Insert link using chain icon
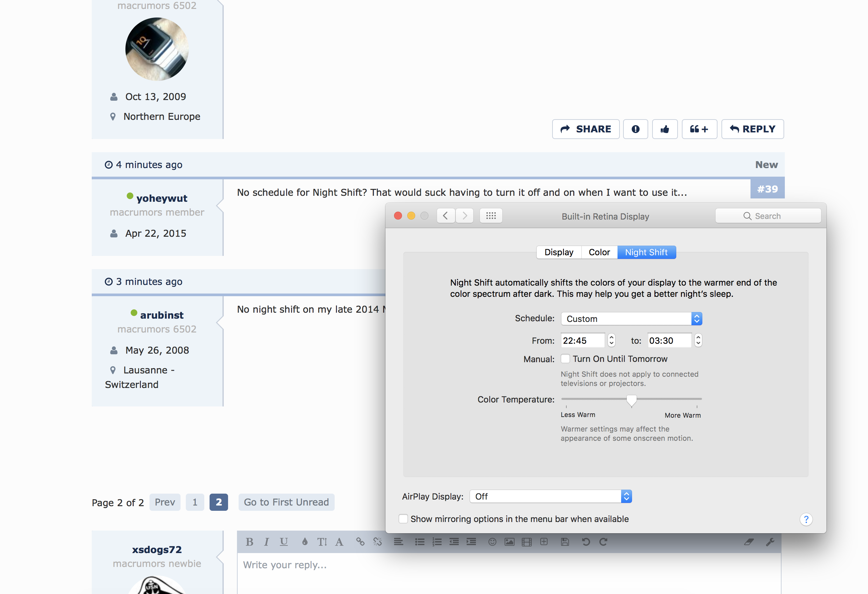The image size is (868, 594). coord(360,542)
